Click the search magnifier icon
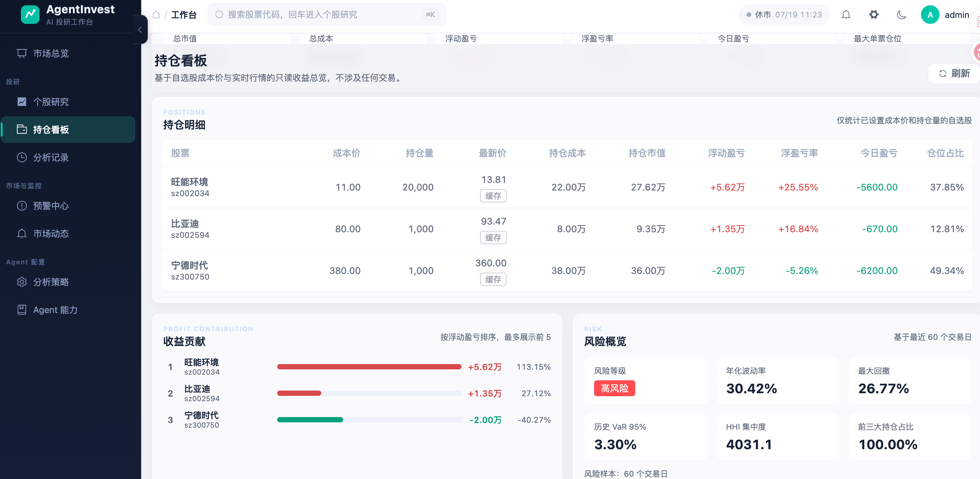Image resolution: width=980 pixels, height=479 pixels. 219,15
